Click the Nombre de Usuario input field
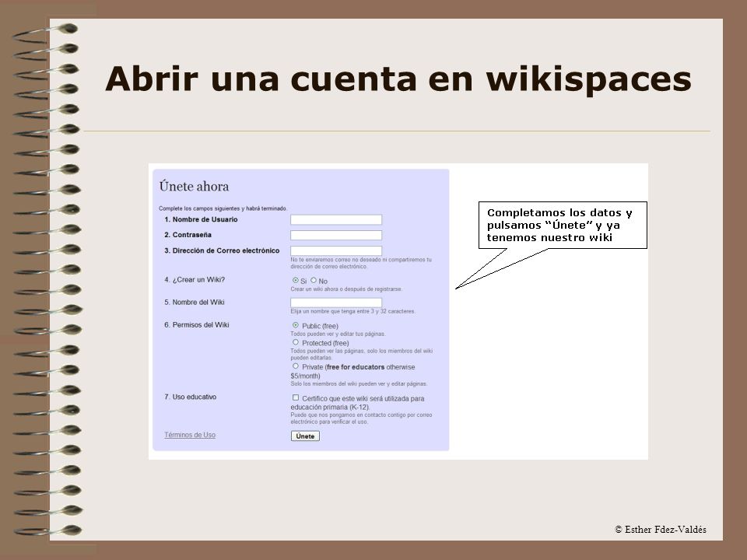The height and width of the screenshot is (560, 747). tap(336, 219)
